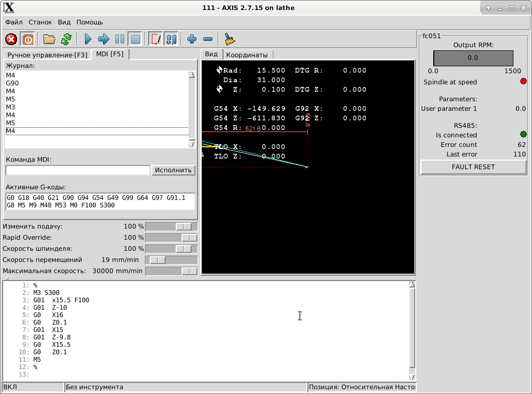Viewport: 532px width, 394px height.
Task: Click journal scrollbar up arrow
Action: click(192, 75)
